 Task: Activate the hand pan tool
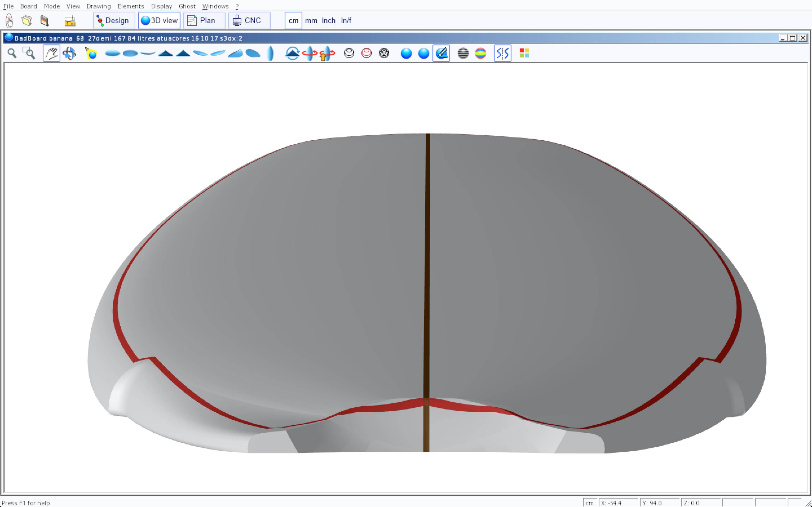click(51, 53)
